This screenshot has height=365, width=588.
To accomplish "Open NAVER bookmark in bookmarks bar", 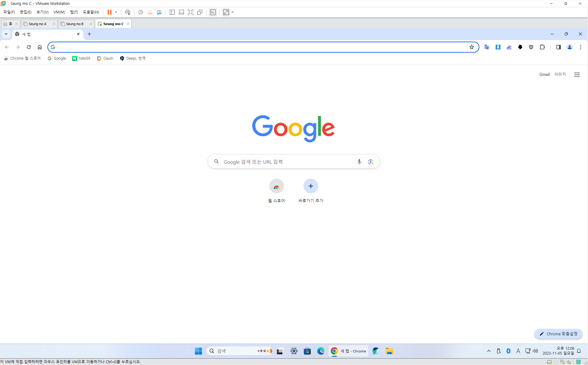I will coord(81,58).
